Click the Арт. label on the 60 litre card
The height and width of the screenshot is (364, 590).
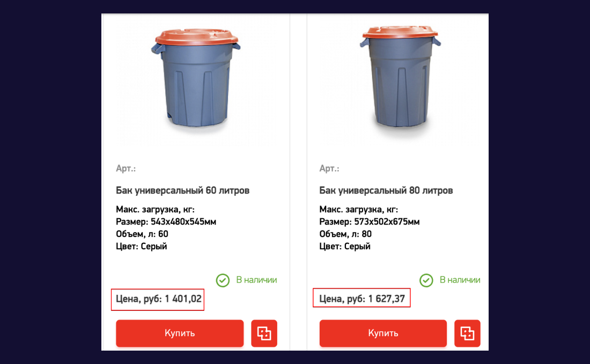point(126,169)
